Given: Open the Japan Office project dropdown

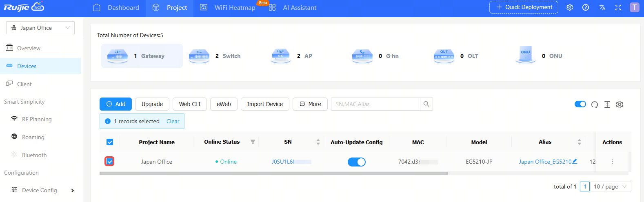Looking at the screenshot, I should [x=40, y=28].
